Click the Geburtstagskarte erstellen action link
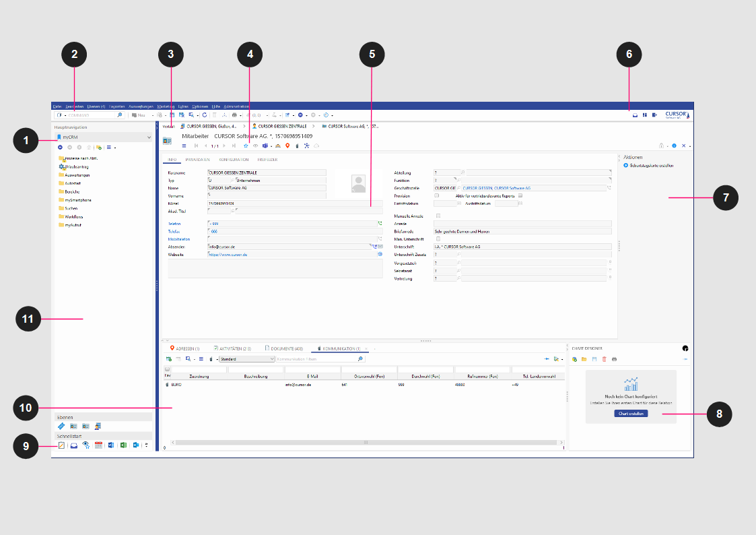 pos(650,165)
